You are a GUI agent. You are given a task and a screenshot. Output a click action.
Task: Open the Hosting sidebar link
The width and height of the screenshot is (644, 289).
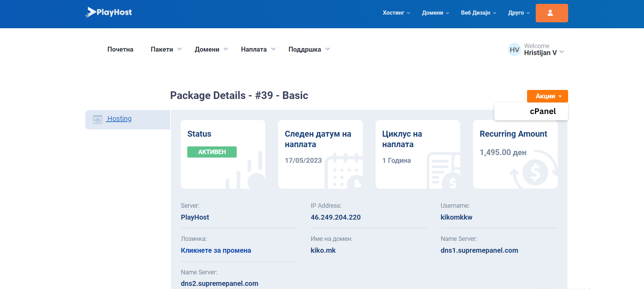click(119, 119)
